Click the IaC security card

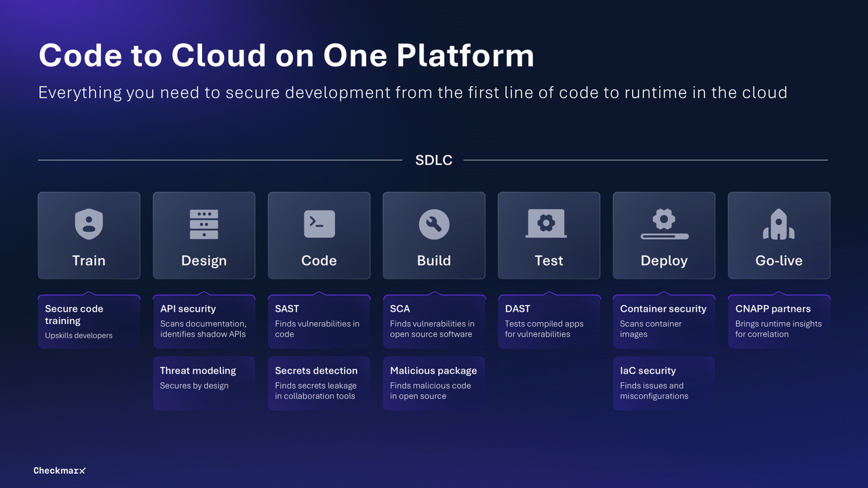coord(664,383)
